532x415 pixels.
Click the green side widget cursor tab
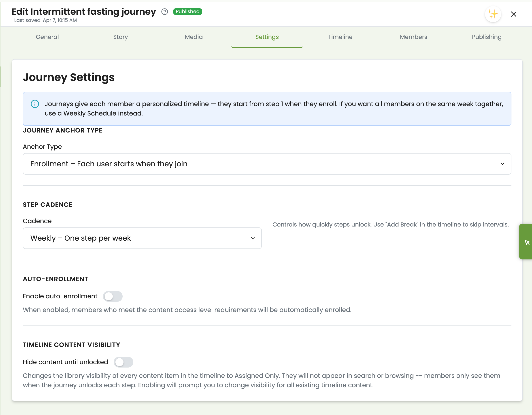526,242
